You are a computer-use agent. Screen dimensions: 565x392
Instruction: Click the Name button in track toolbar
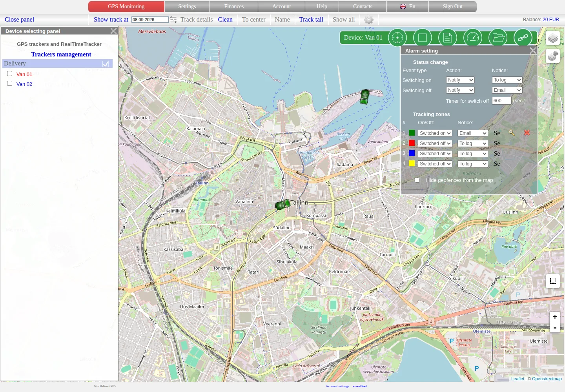click(x=282, y=20)
